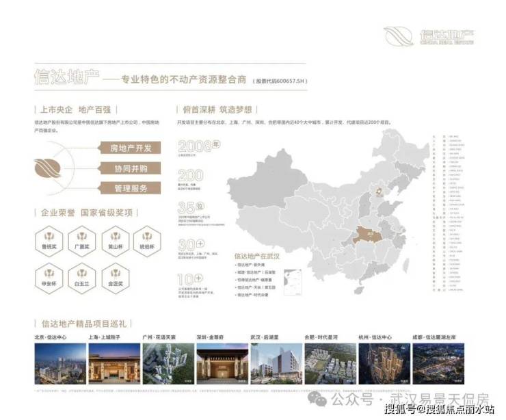Select the 金匠奖 award hexagon badge

[115, 278]
